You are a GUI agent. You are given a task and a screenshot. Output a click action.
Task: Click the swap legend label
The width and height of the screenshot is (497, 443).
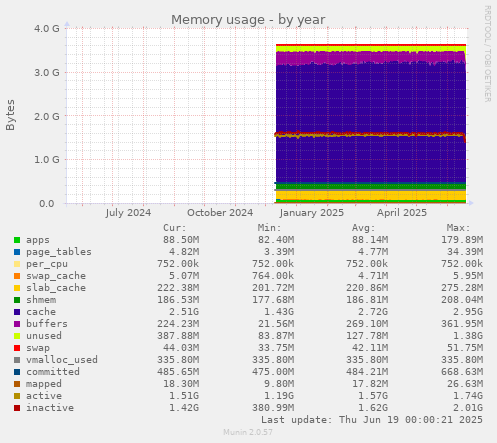38,348
